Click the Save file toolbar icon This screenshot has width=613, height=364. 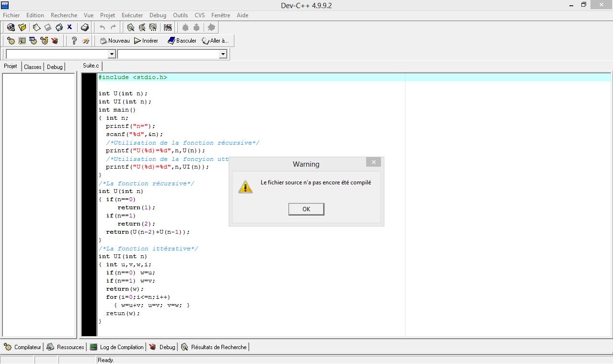coord(47,27)
